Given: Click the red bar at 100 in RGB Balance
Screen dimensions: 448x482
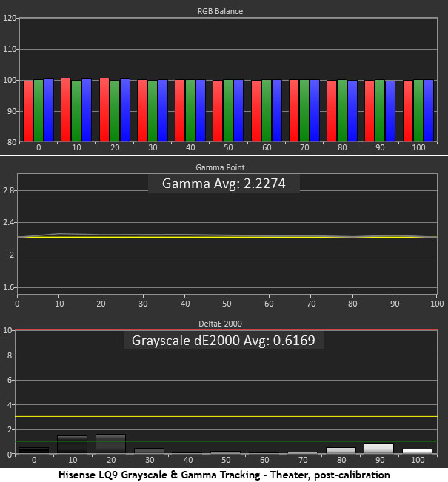Looking at the screenshot, I should 408,110.
